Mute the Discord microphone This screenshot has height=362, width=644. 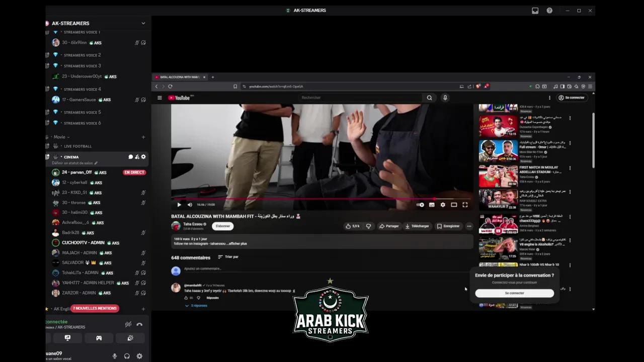(x=115, y=356)
